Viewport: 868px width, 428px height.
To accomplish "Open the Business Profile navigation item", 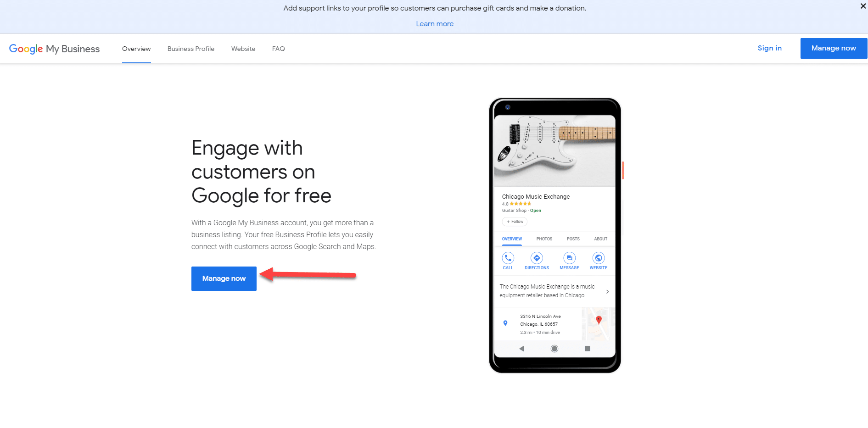I will coord(191,48).
